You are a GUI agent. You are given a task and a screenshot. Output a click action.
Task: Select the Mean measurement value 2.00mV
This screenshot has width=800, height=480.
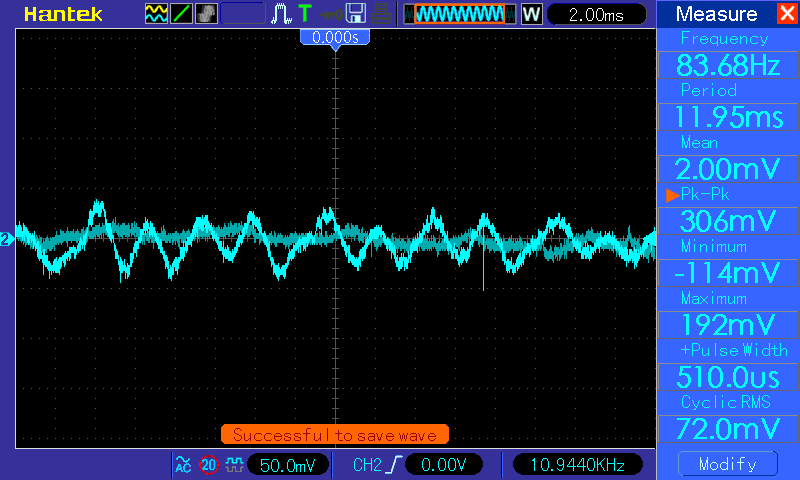click(728, 169)
